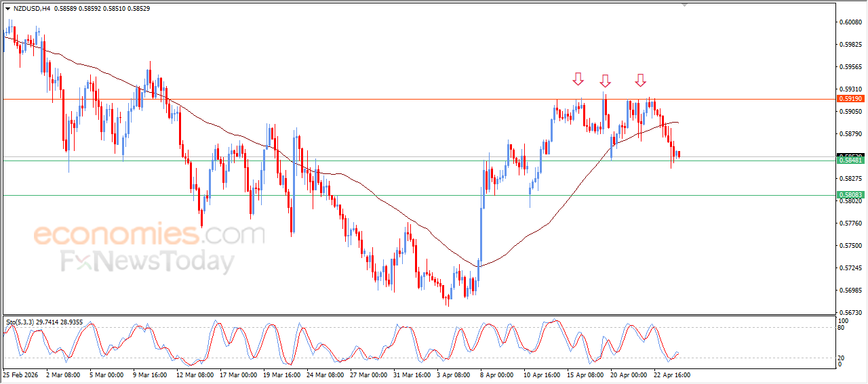The height and width of the screenshot is (384, 868).
Task: Click the 25 Feb 2026 date label
Action: tap(21, 374)
